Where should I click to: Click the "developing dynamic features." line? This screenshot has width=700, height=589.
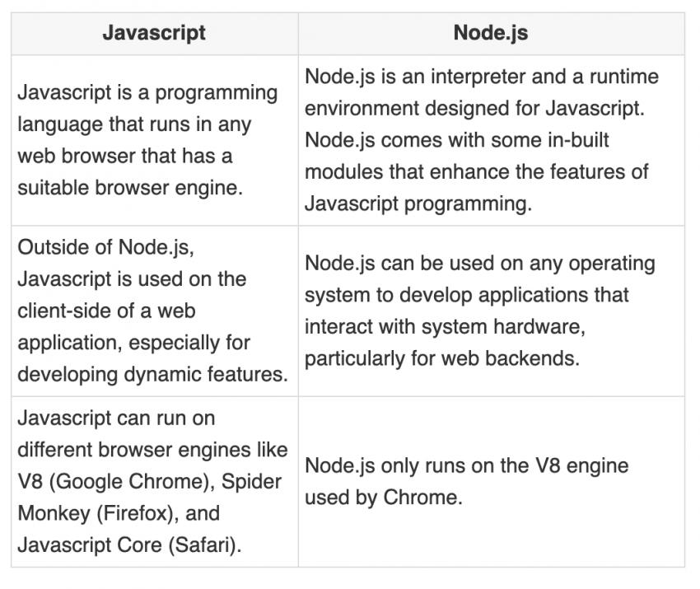point(152,374)
